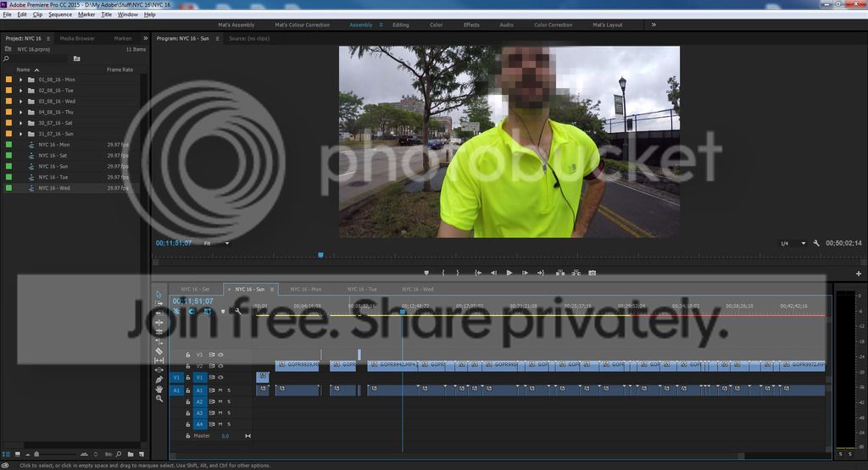The image size is (868, 470).
Task: Switch to the Editing workspace
Action: 400,25
